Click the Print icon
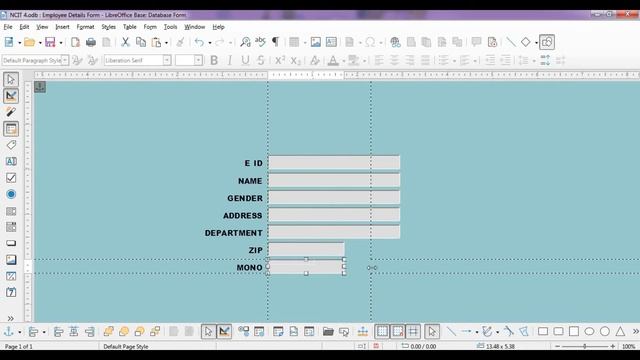The height and width of the screenshot is (360, 640). coord(91,42)
